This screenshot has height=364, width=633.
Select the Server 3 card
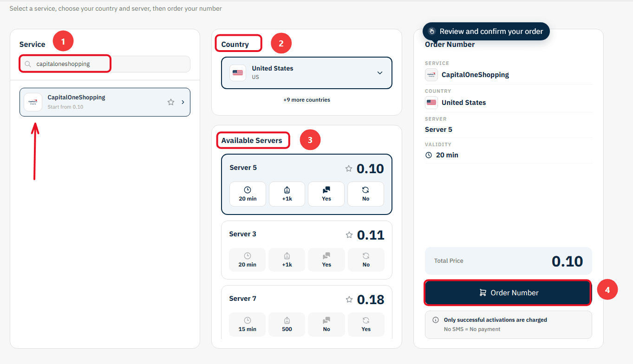307,250
